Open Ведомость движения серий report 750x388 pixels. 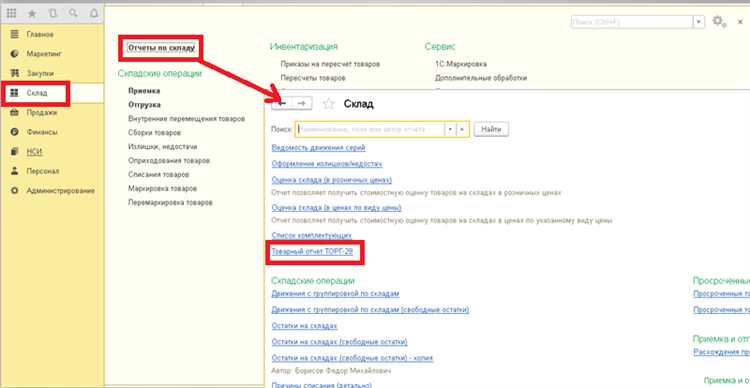pyautogui.click(x=318, y=148)
